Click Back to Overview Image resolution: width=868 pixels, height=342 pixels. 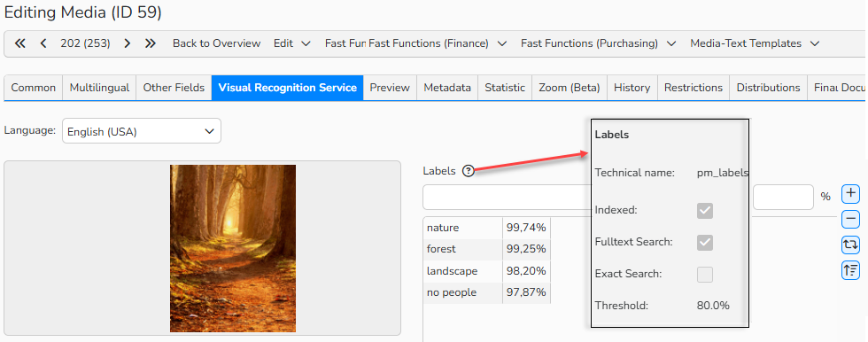(x=216, y=43)
